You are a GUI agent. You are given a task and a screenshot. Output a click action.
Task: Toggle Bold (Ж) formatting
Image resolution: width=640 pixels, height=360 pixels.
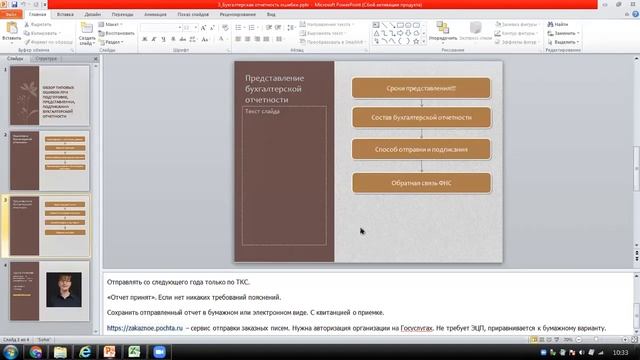click(144, 39)
